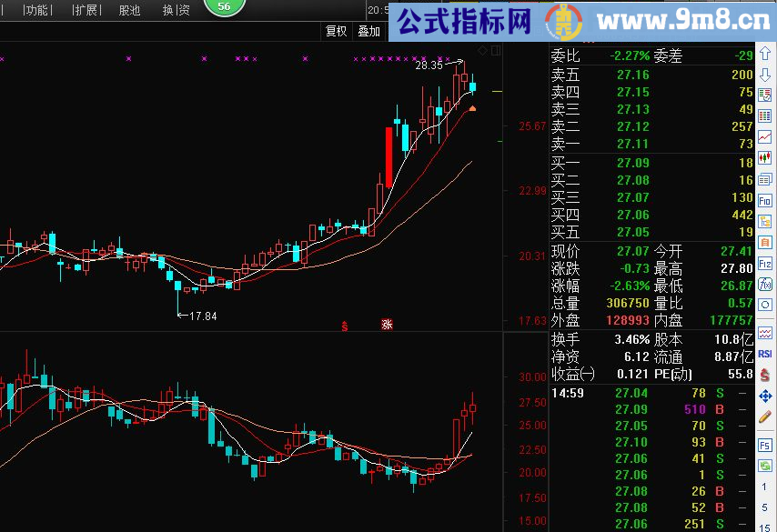Open the wavy indicator lines icon
The width and height of the screenshot is (777, 532).
(x=765, y=332)
